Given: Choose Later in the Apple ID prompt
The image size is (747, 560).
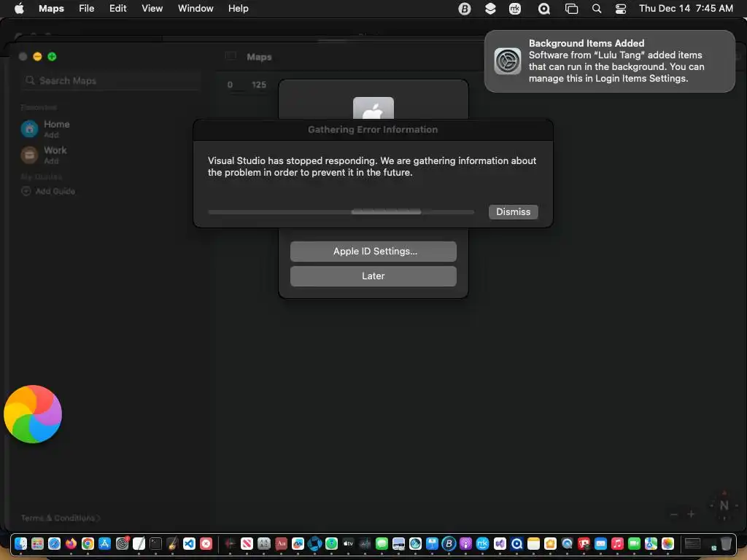Looking at the screenshot, I should (x=373, y=276).
